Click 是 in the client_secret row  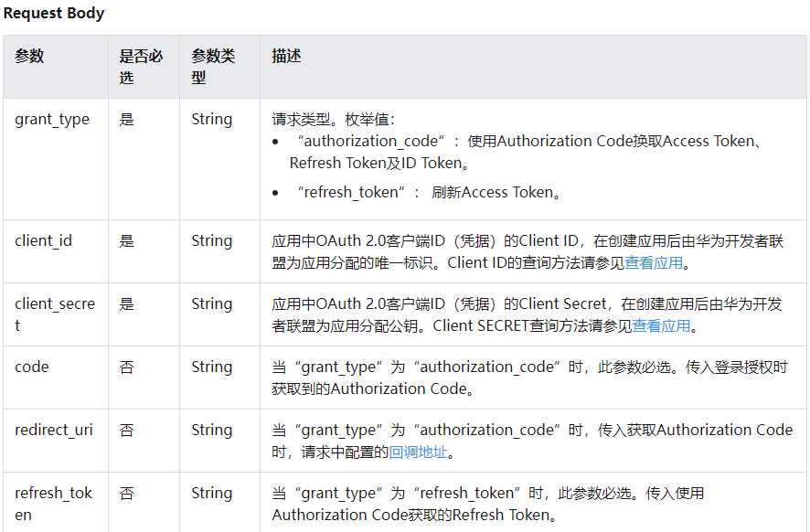(126, 303)
